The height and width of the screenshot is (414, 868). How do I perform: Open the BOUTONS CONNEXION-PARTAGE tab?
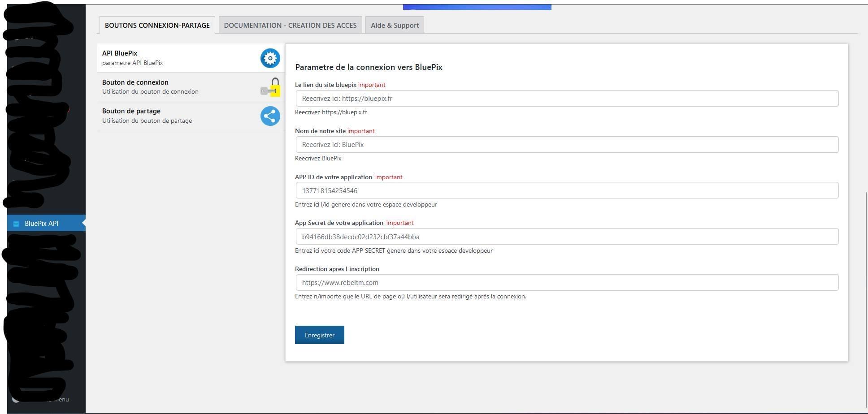point(157,25)
